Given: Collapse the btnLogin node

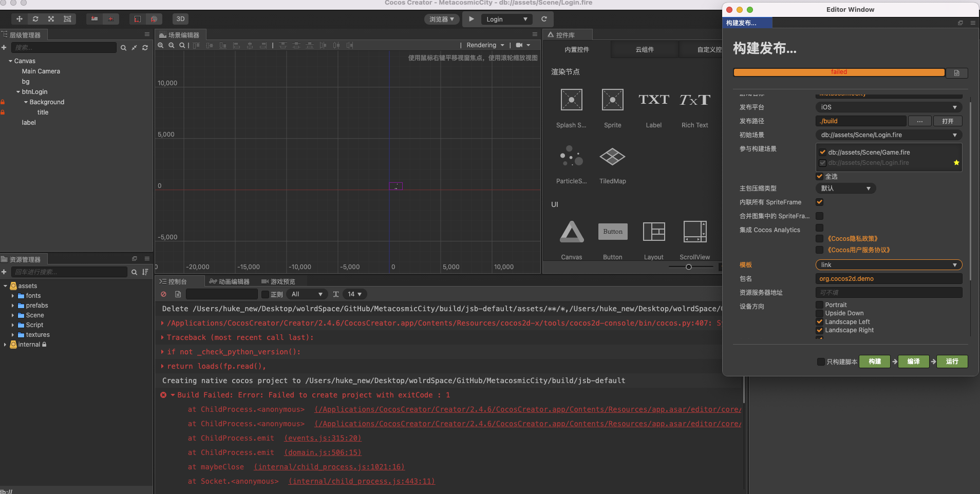Looking at the screenshot, I should click(x=18, y=92).
